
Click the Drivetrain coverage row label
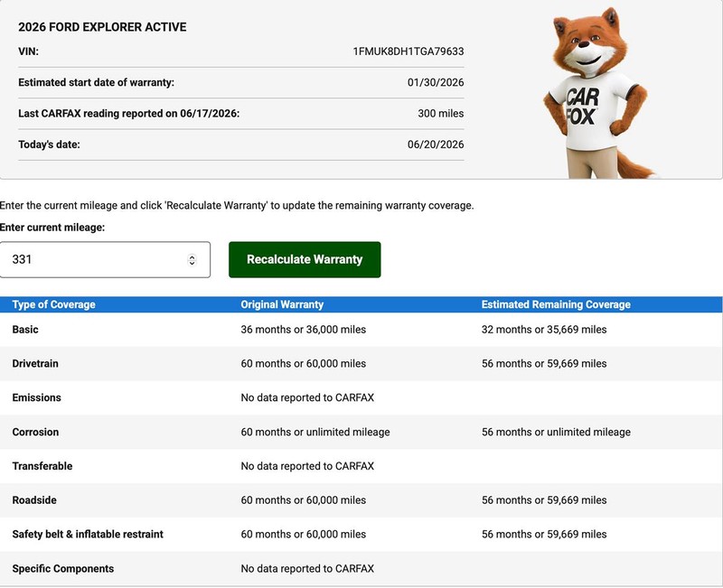[35, 364]
